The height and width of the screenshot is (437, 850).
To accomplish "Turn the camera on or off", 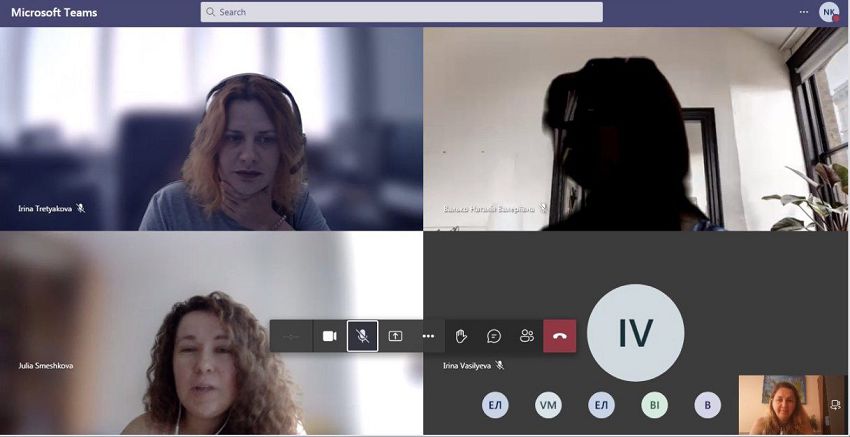I will pyautogui.click(x=329, y=336).
